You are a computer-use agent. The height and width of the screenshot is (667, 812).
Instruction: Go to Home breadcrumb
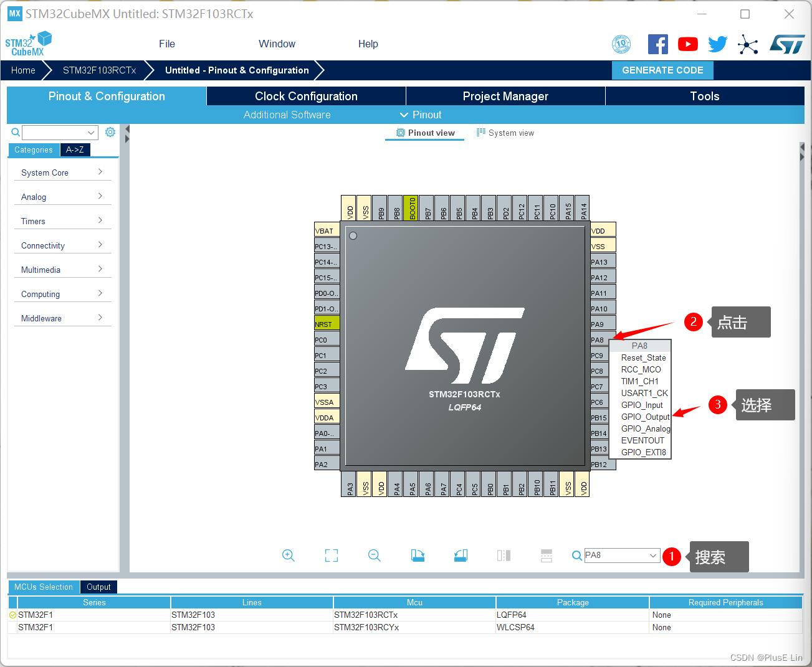tap(23, 70)
